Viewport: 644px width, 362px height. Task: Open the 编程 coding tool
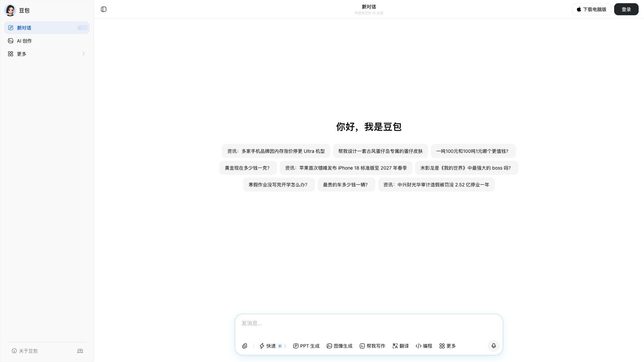[x=424, y=346]
